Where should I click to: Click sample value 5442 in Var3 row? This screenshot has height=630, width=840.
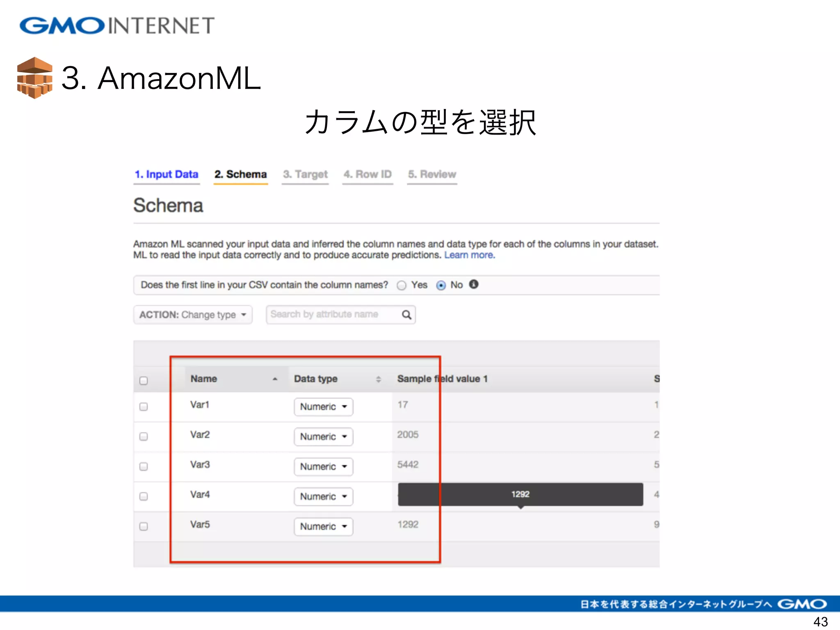(x=408, y=465)
